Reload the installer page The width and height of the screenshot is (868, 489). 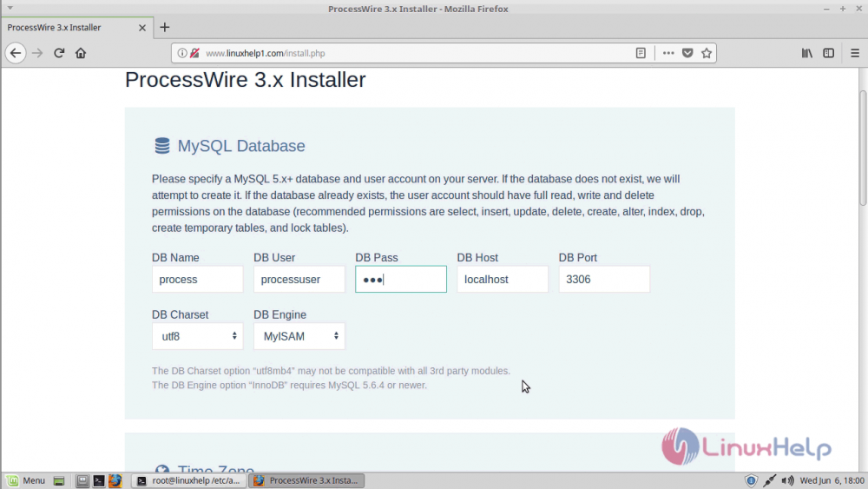click(59, 53)
